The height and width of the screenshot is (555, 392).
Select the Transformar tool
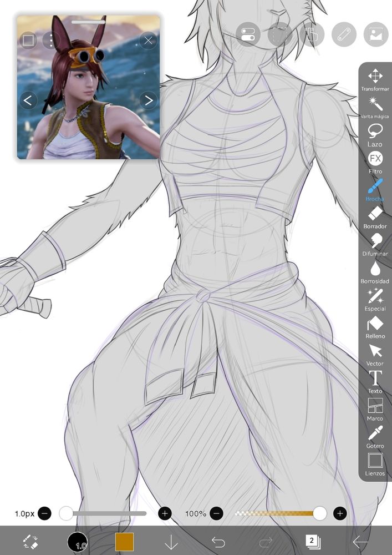375,79
